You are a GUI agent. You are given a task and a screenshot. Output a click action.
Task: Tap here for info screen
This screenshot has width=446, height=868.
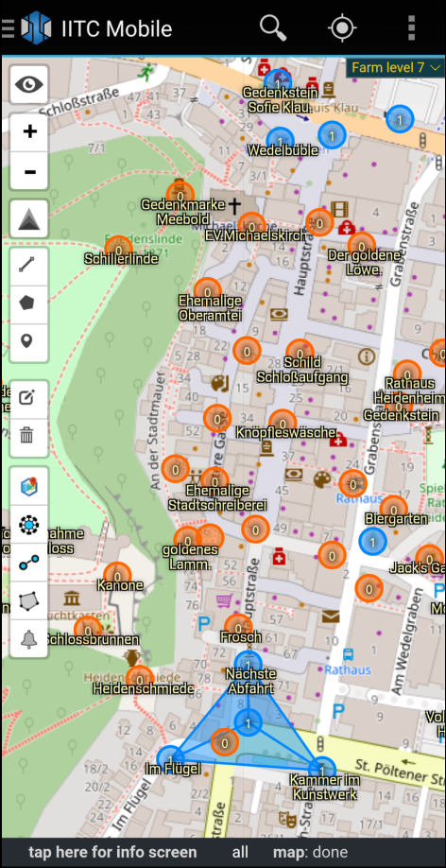tap(112, 853)
